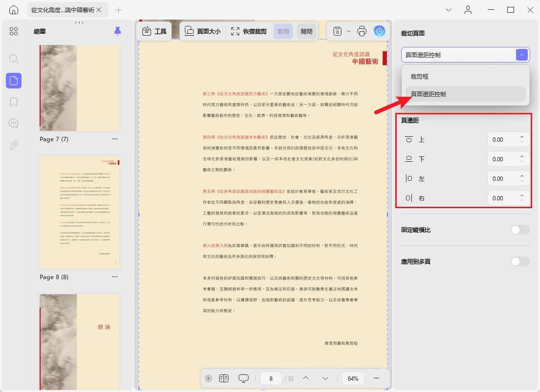540x392 pixels.
Task: Click the save file icon
Action: coord(337,31)
